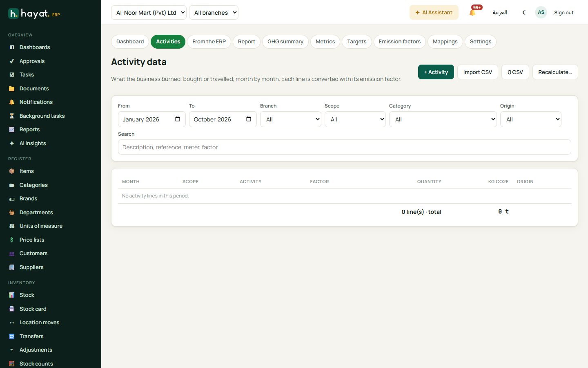Open Transfers sidebar icon

pos(12,337)
